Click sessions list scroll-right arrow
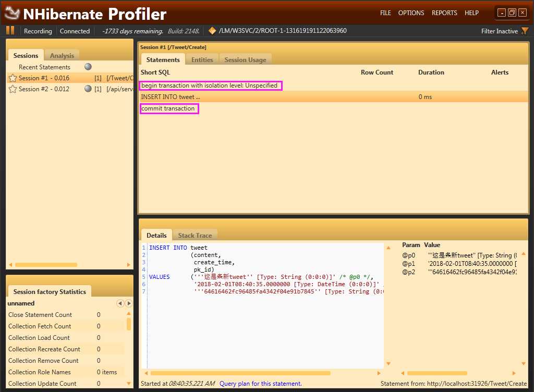The image size is (534, 392). tap(128, 265)
